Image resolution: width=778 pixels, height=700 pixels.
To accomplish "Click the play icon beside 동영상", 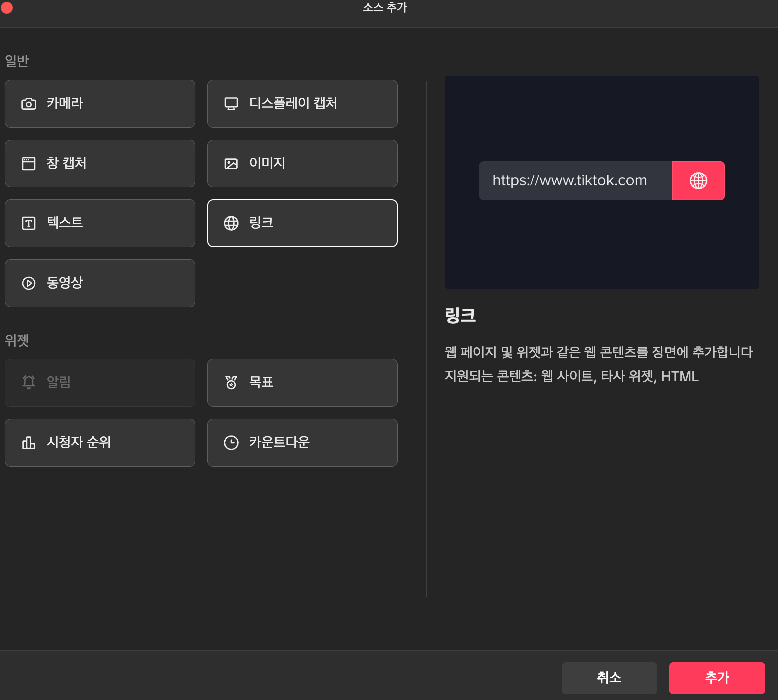I will [29, 283].
